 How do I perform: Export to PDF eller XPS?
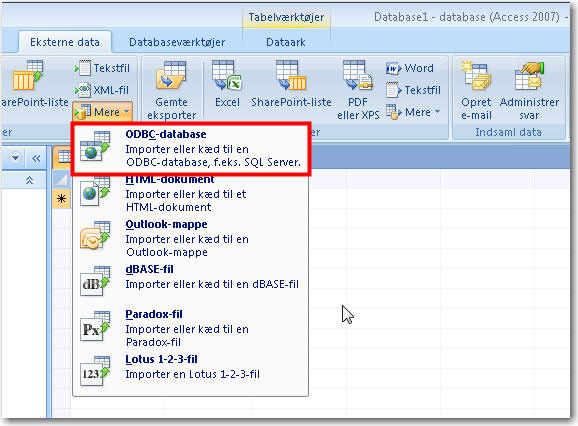(358, 90)
